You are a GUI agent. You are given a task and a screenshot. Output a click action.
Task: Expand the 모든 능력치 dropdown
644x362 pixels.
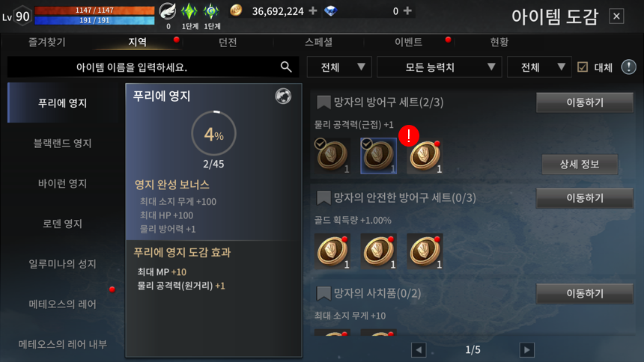[439, 67]
